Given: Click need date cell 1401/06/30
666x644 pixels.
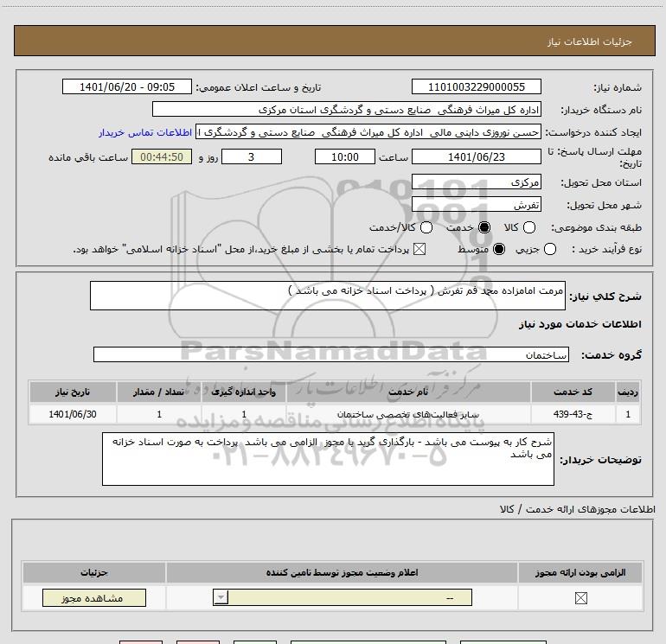Looking at the screenshot, I should 73,414.
